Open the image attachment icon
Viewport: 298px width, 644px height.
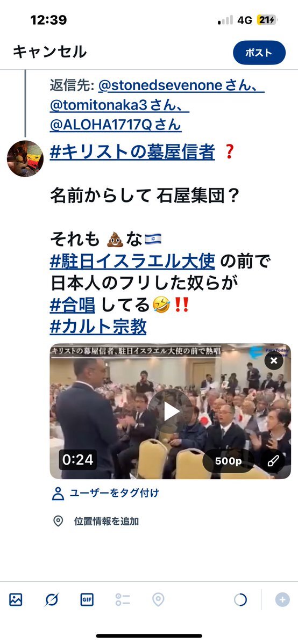click(16, 600)
